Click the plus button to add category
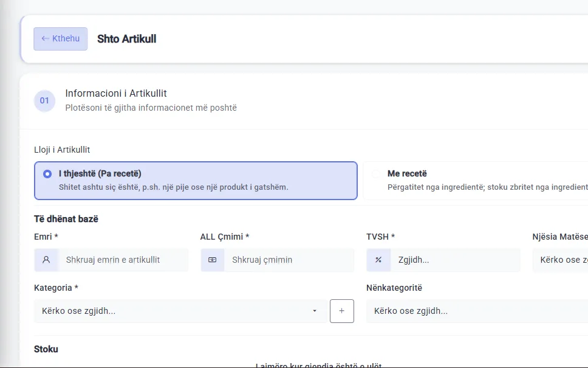Viewport: 588px width, 368px height. pos(341,311)
